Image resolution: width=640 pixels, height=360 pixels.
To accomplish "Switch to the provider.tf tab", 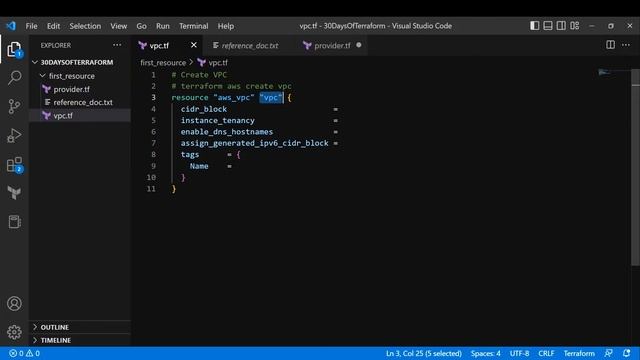I will (332, 46).
